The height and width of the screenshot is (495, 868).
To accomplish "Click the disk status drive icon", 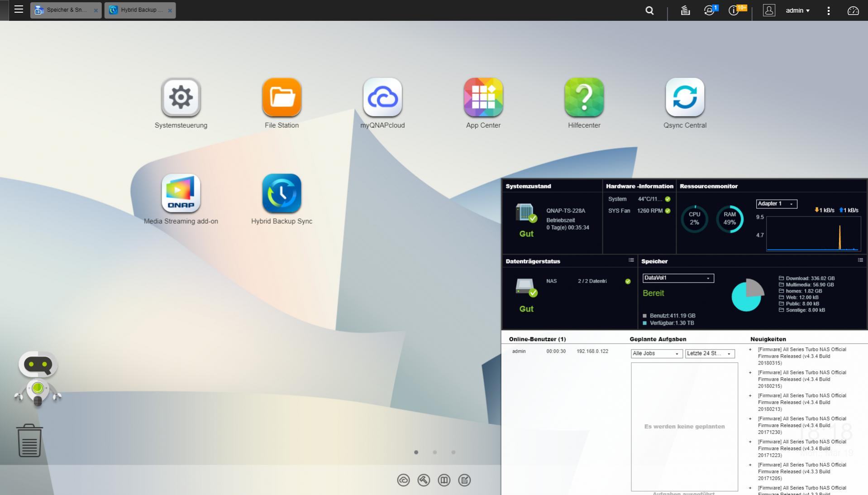I will pyautogui.click(x=526, y=288).
